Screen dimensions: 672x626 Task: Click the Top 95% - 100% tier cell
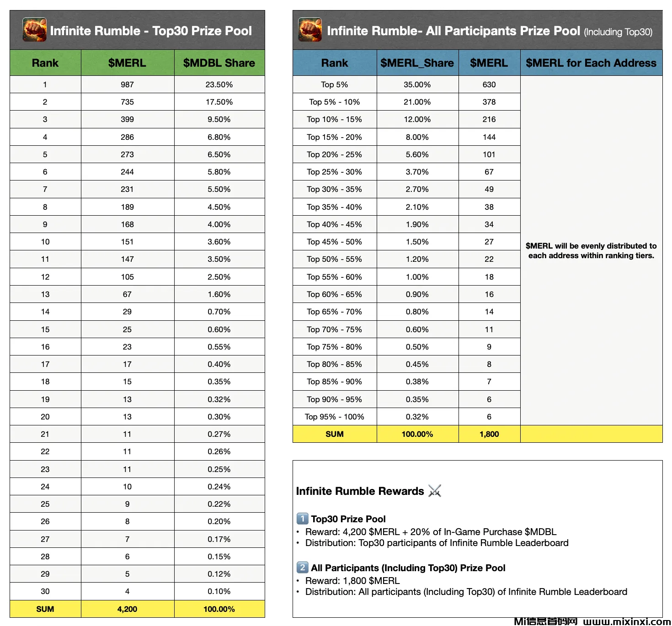tap(334, 417)
